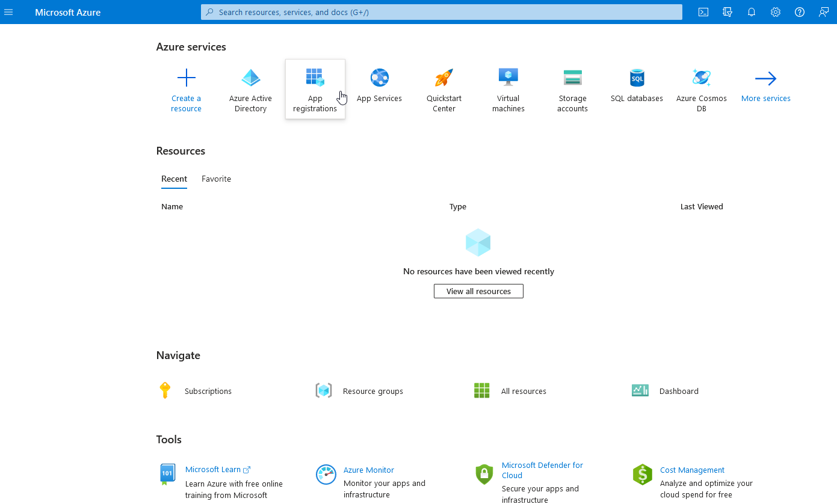
Task: Click the Microsoft Defender shield icon
Action: point(484,475)
